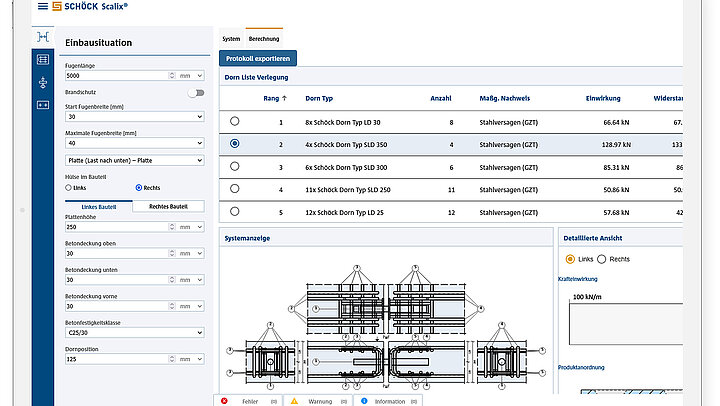Select the joint situation sidebar icon

point(43,36)
